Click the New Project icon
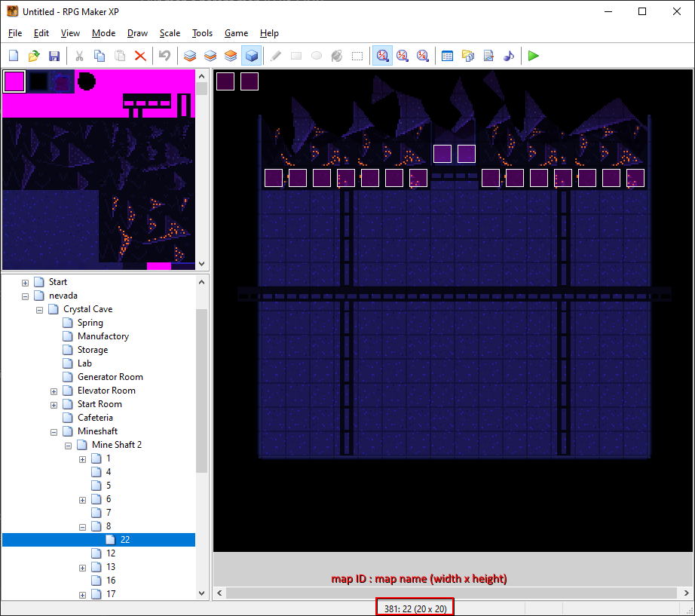The height and width of the screenshot is (616, 695). [14, 56]
